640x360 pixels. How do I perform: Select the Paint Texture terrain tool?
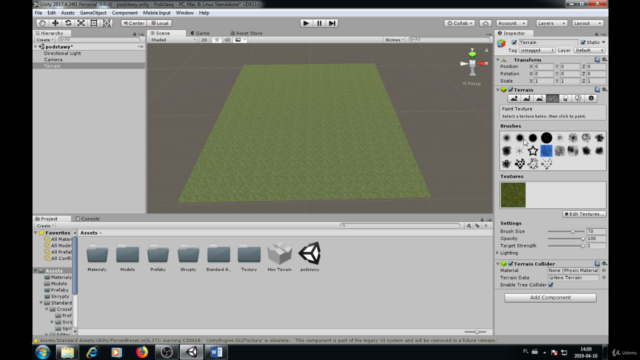(x=552, y=98)
